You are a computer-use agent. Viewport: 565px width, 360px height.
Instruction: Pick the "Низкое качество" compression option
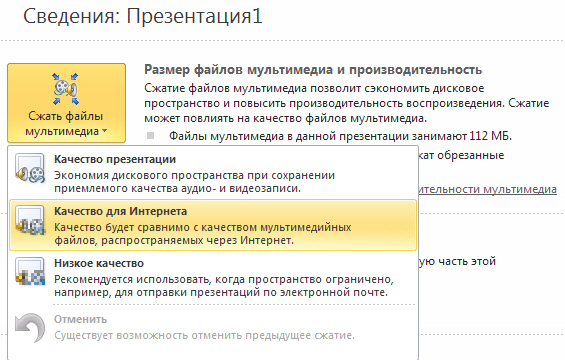(213, 277)
